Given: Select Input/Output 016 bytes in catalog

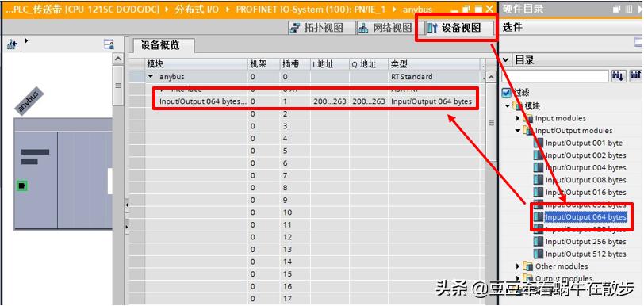Looking at the screenshot, I should pos(585,192).
